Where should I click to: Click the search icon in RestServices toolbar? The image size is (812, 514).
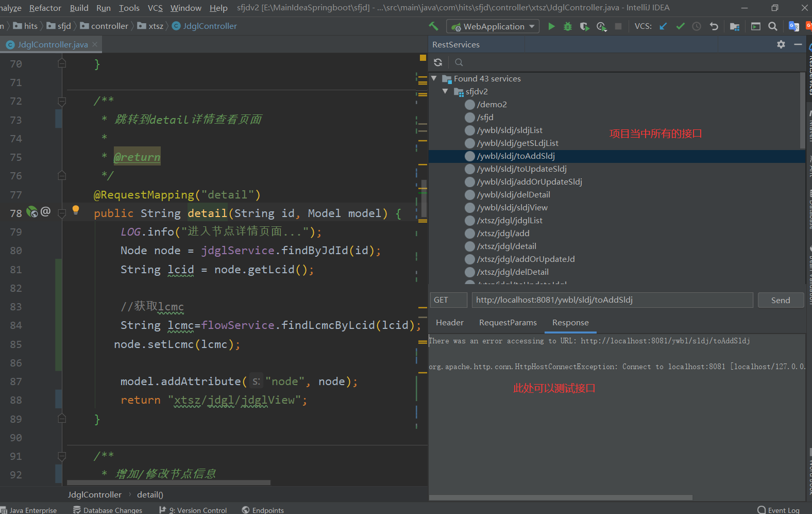459,62
